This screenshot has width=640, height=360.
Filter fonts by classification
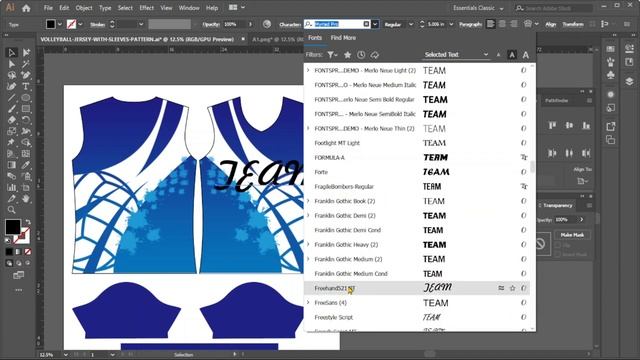coord(332,54)
